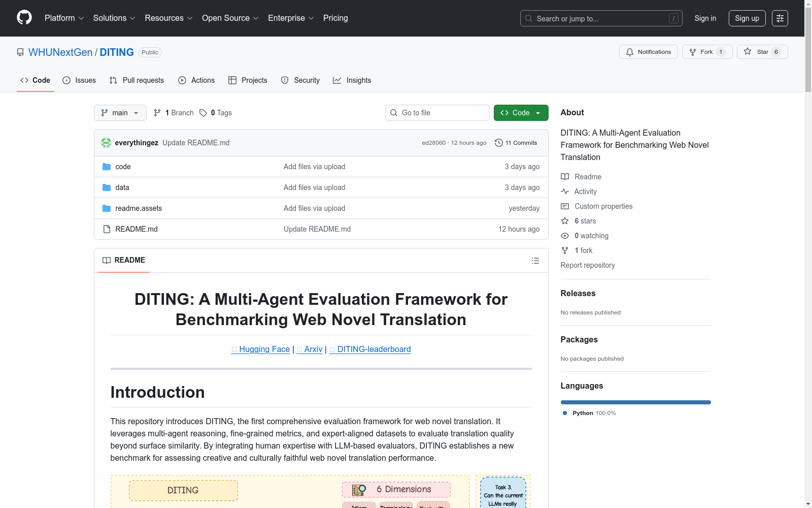The image size is (812, 508).
Task: Open the Arxiv link
Action: click(310, 350)
